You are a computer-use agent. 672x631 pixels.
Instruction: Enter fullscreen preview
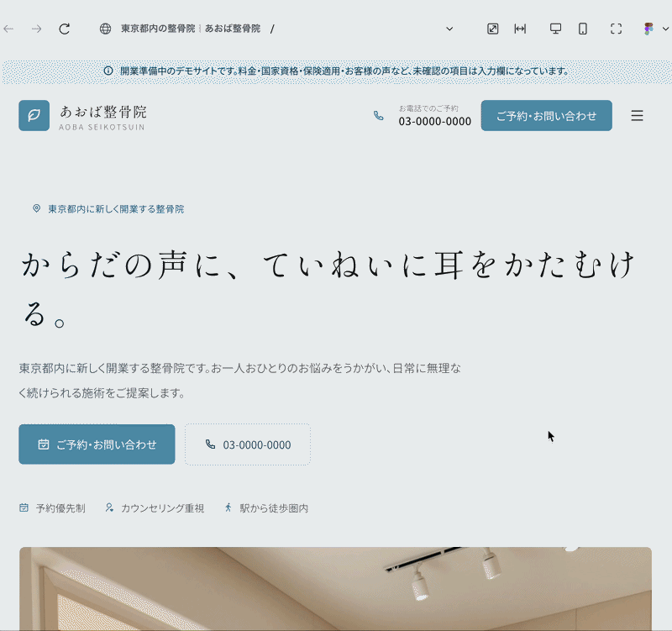(x=617, y=29)
